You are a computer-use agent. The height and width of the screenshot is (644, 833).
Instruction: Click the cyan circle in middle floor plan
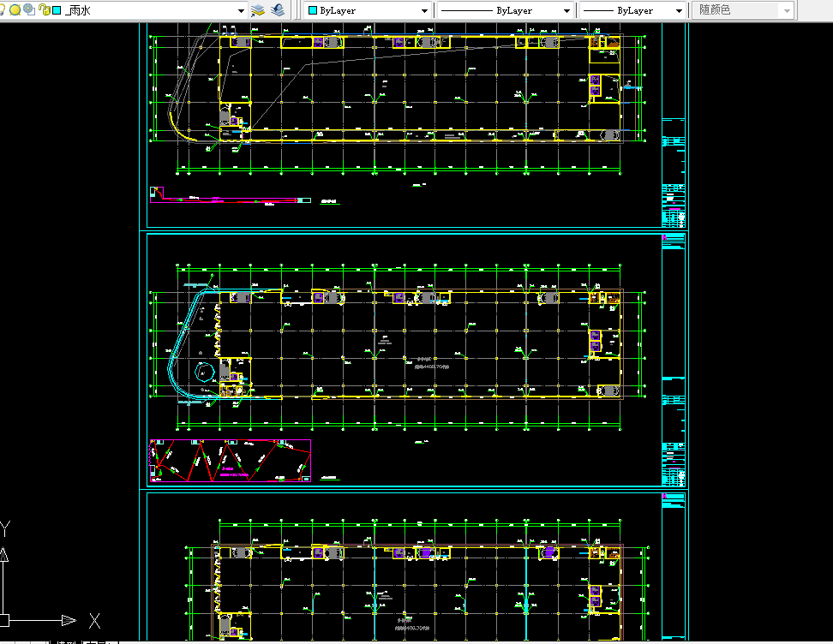pyautogui.click(x=204, y=373)
